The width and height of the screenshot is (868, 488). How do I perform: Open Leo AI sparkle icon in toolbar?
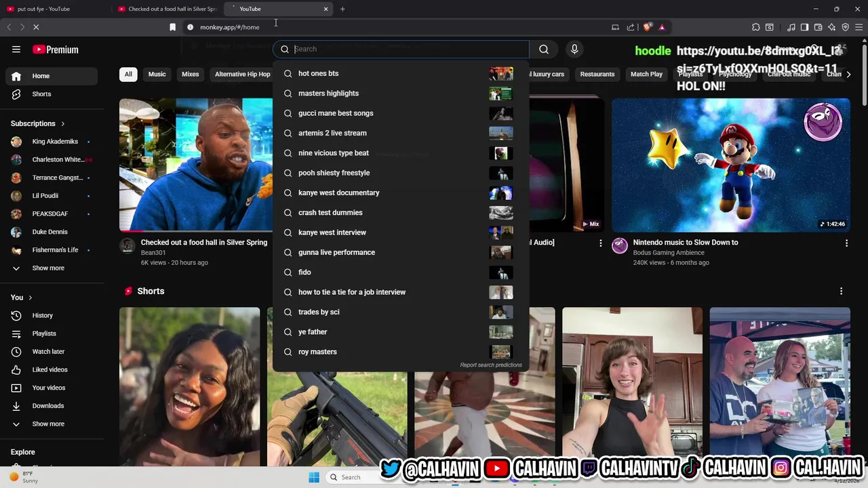tap(832, 27)
